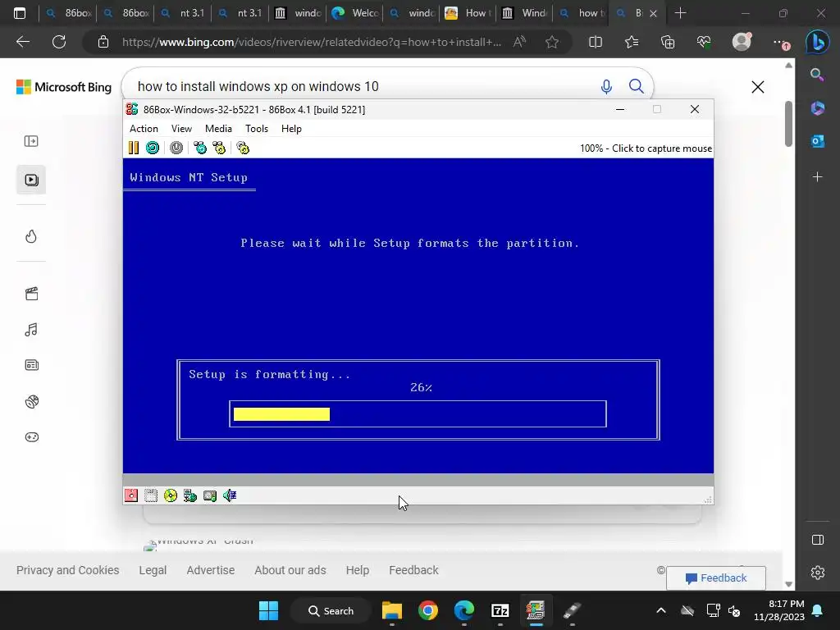Close the Bing video overlay with X
Screen dimensions: 840x630
(757, 87)
